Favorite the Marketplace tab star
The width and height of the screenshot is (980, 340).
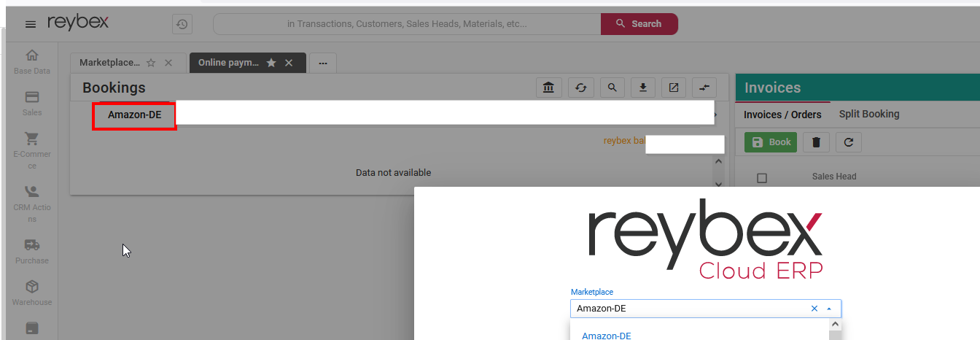point(151,63)
